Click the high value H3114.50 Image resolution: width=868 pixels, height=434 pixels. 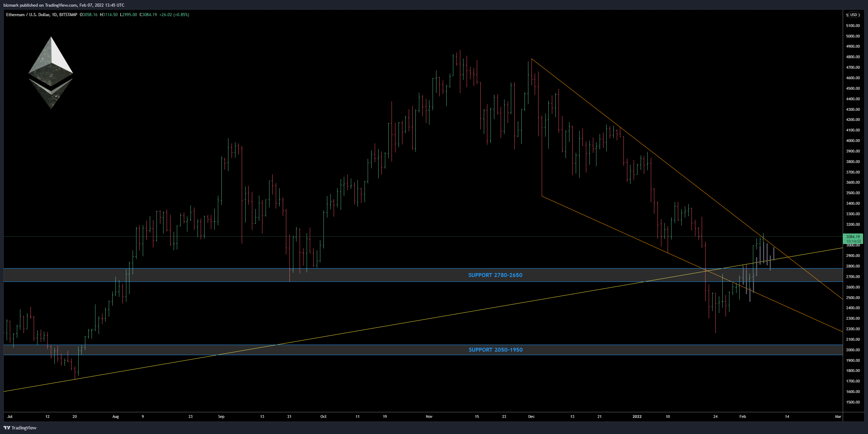coord(109,15)
